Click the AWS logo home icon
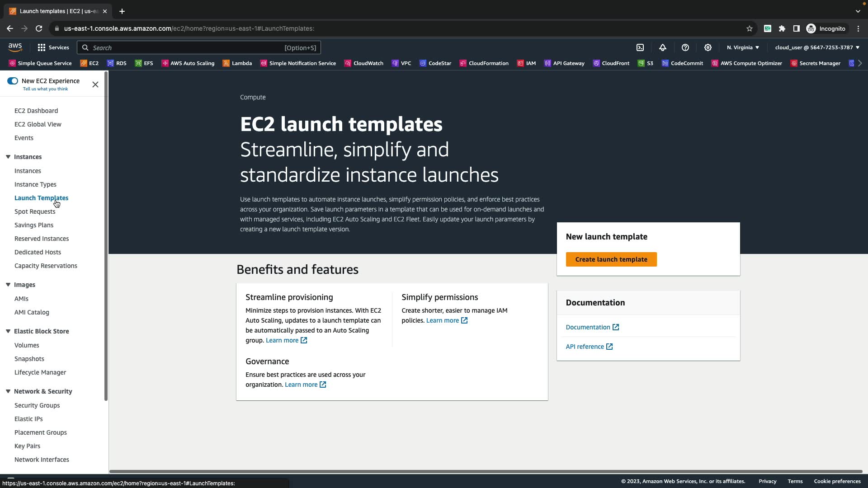The image size is (868, 488). pyautogui.click(x=15, y=47)
